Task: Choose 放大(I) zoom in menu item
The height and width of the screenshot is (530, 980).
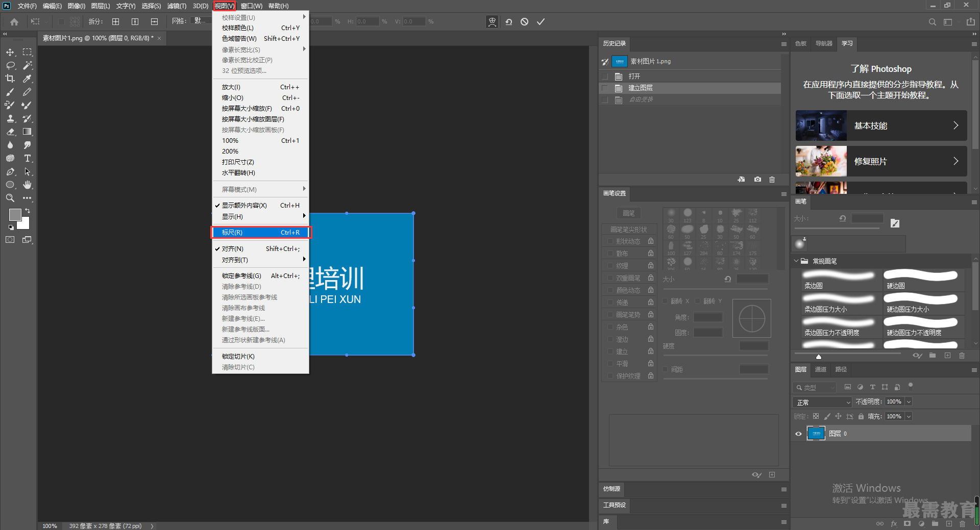Action: pyautogui.click(x=260, y=87)
